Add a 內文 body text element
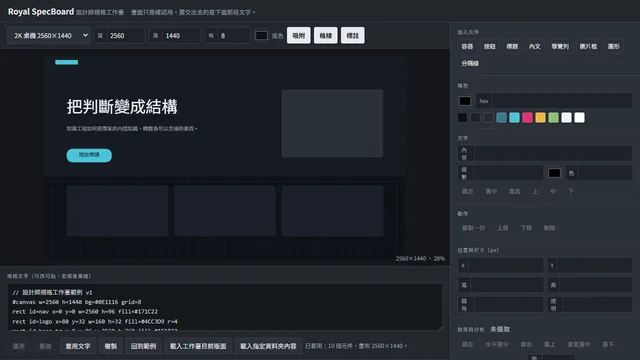The height and width of the screenshot is (360, 640). [x=535, y=47]
